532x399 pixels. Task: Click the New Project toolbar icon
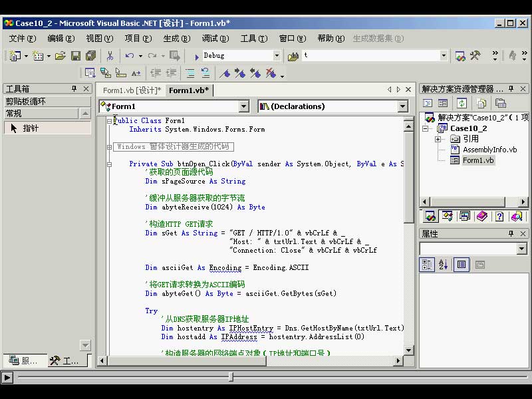[15, 56]
